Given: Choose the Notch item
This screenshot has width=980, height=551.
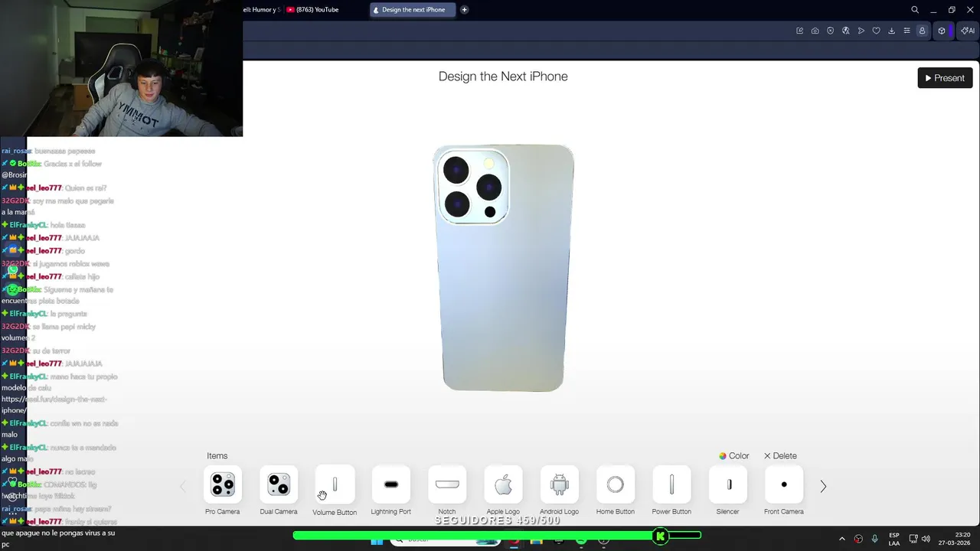Looking at the screenshot, I should click(x=447, y=484).
